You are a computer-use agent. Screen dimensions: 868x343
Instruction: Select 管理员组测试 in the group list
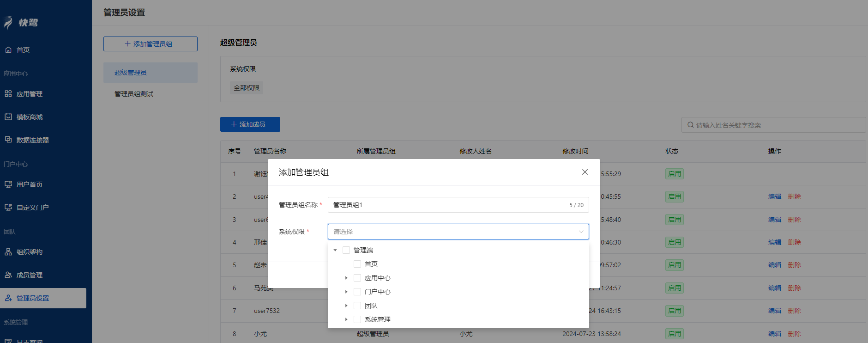pyautogui.click(x=134, y=94)
